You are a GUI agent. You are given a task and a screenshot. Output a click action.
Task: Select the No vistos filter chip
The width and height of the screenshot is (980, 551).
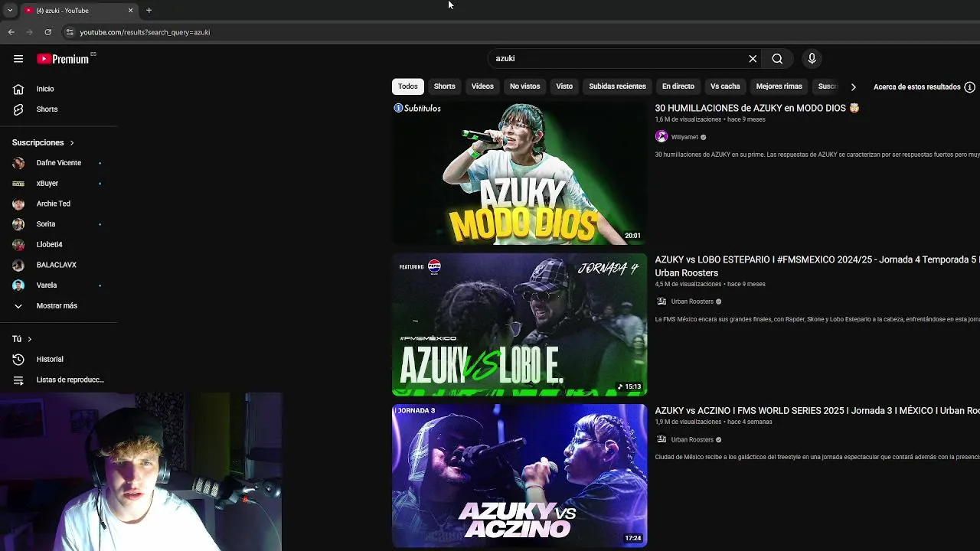(x=524, y=86)
